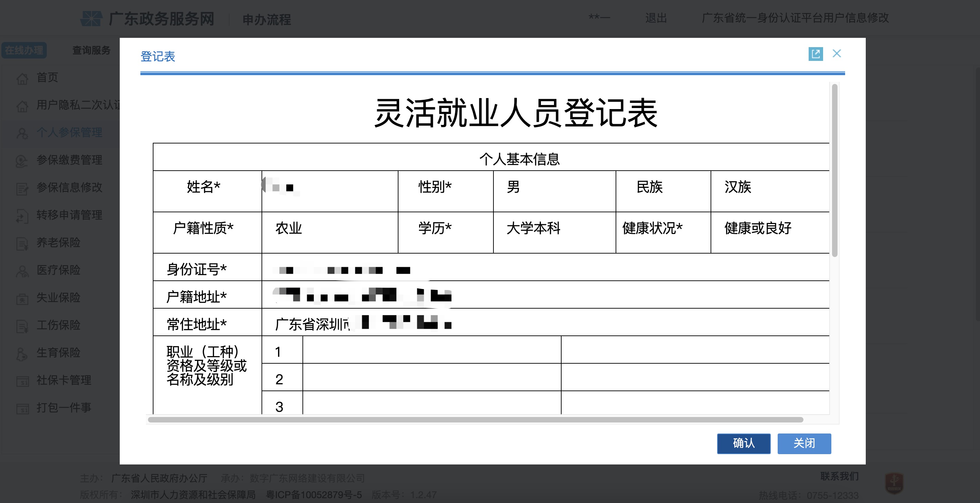Open 生育保险 from the sidebar
This screenshot has width=980, height=503.
click(58, 353)
